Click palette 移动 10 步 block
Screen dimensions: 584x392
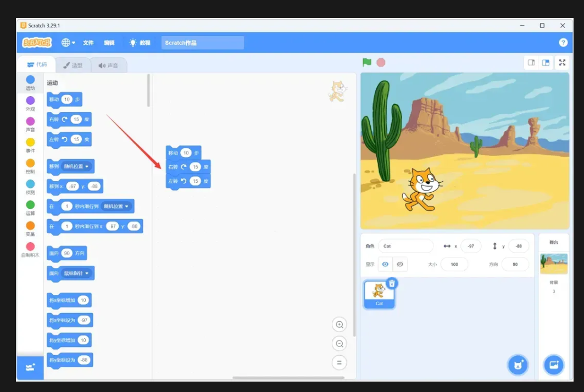64,99
